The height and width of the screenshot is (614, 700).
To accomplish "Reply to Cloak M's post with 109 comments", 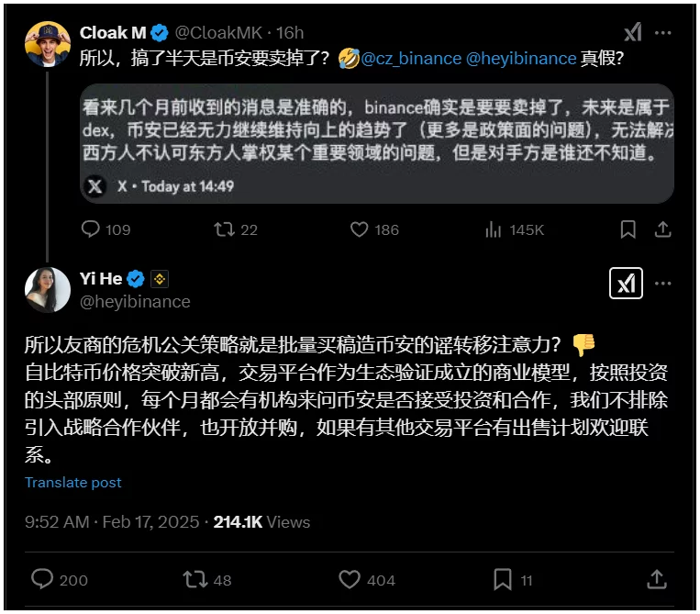I will click(106, 229).
